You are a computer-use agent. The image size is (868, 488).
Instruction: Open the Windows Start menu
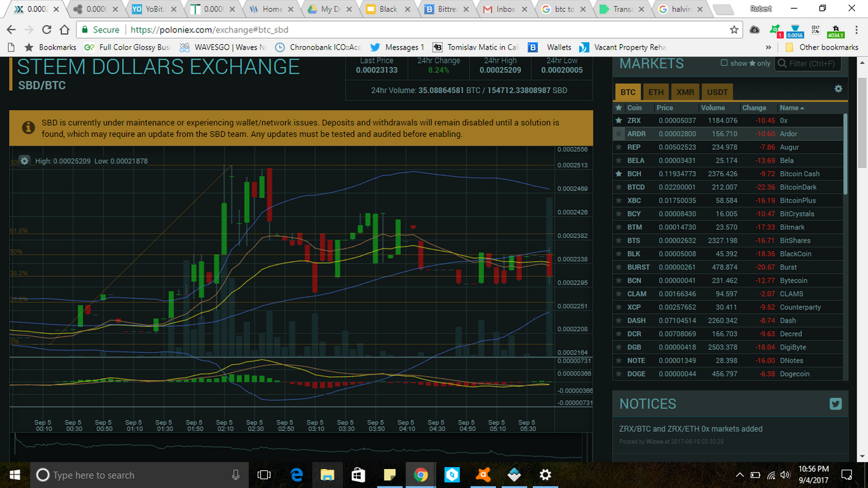click(14, 474)
